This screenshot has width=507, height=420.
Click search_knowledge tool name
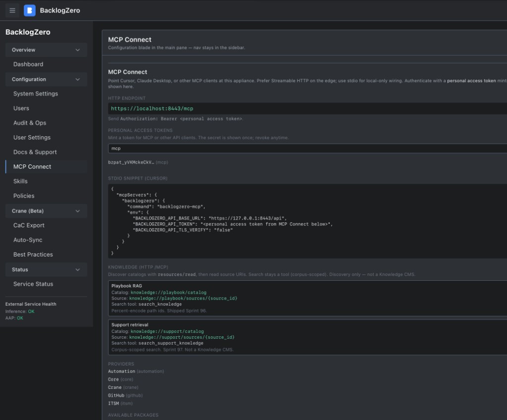pos(160,304)
